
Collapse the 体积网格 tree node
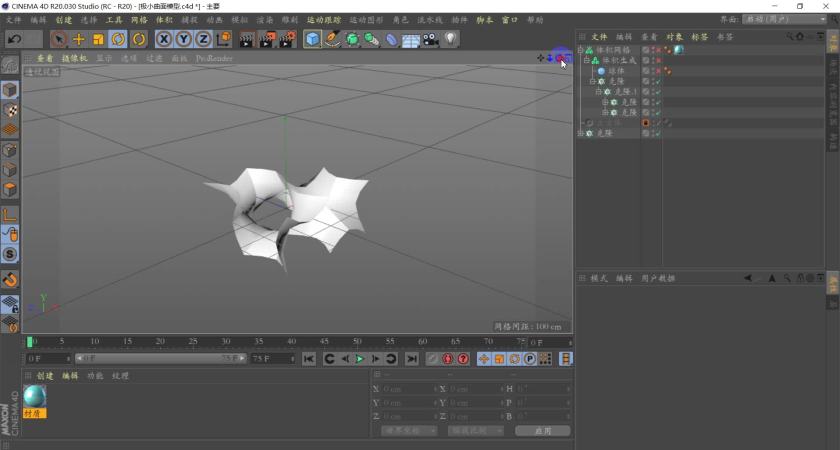click(580, 50)
